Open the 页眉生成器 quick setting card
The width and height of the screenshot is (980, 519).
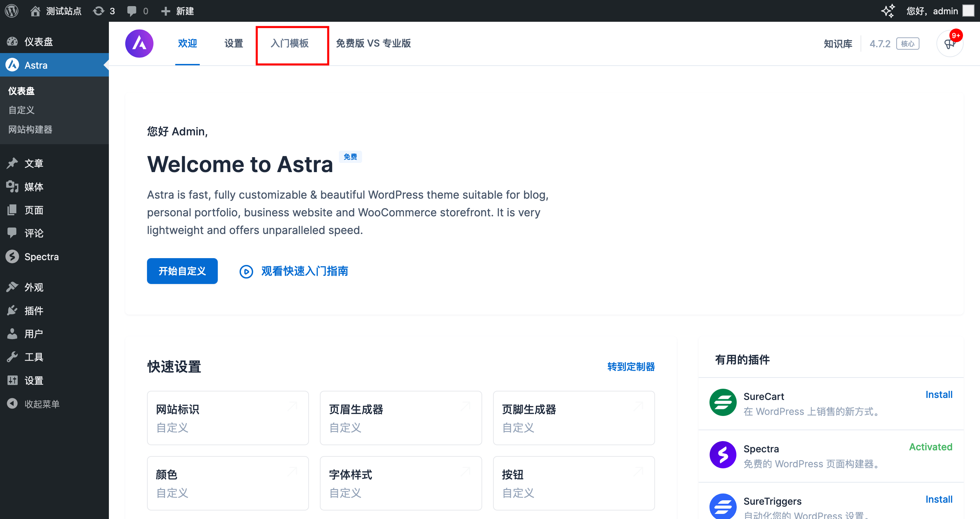(x=401, y=418)
